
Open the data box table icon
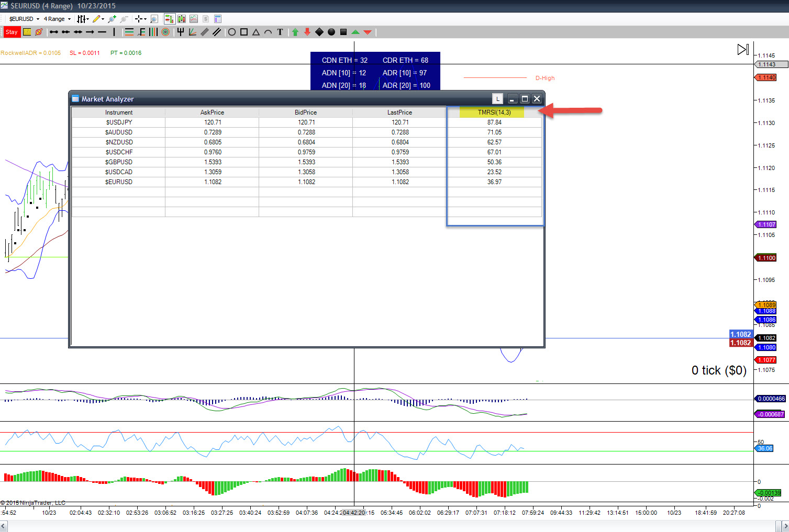tap(218, 19)
